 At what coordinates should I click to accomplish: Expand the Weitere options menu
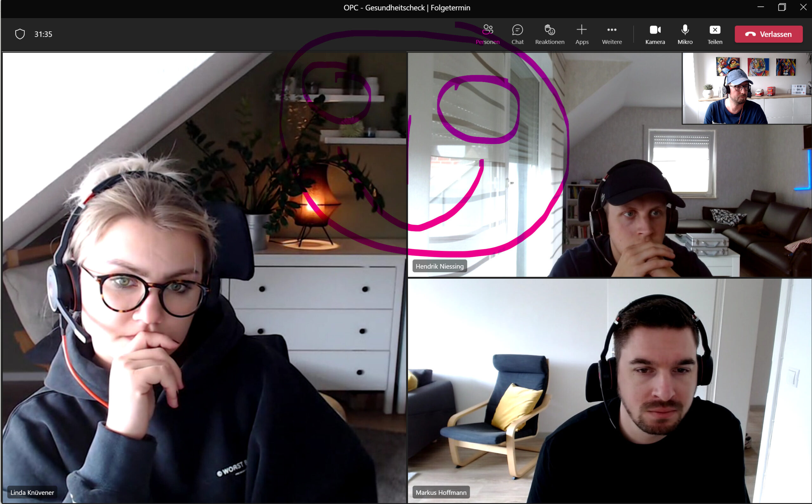pos(612,34)
